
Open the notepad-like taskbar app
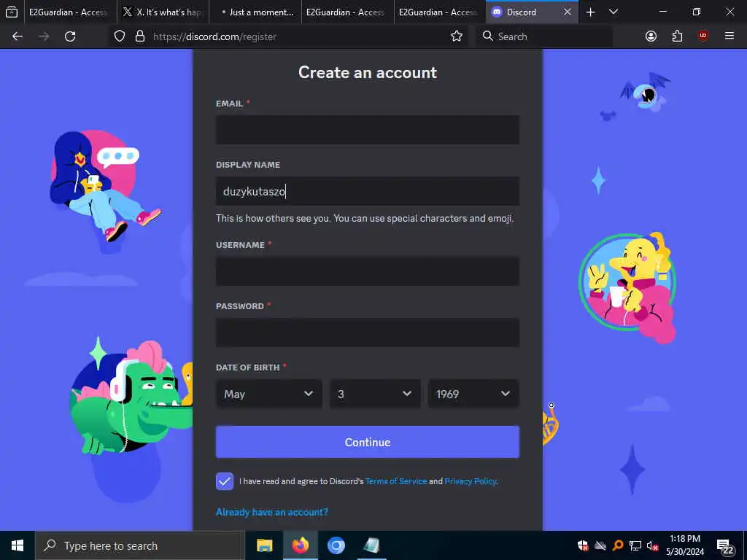coord(371,545)
